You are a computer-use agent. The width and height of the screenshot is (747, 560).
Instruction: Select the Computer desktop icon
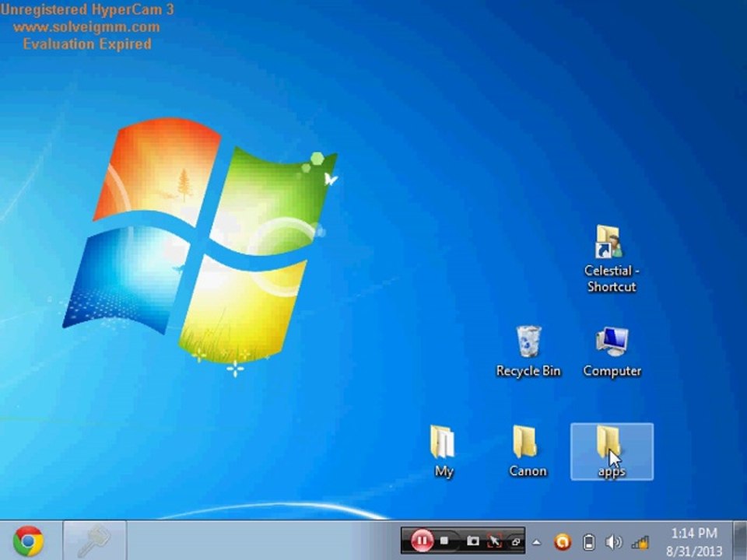click(612, 352)
